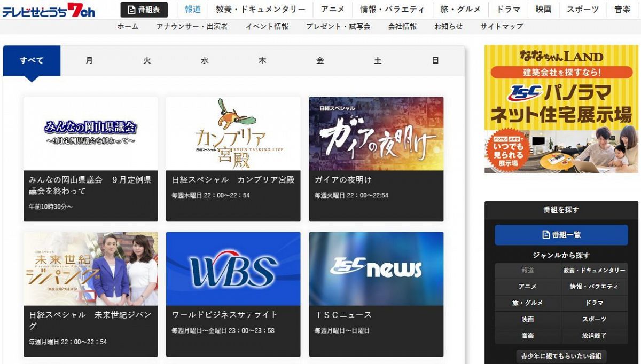Select ドラマ in top navigation bar

point(509,10)
